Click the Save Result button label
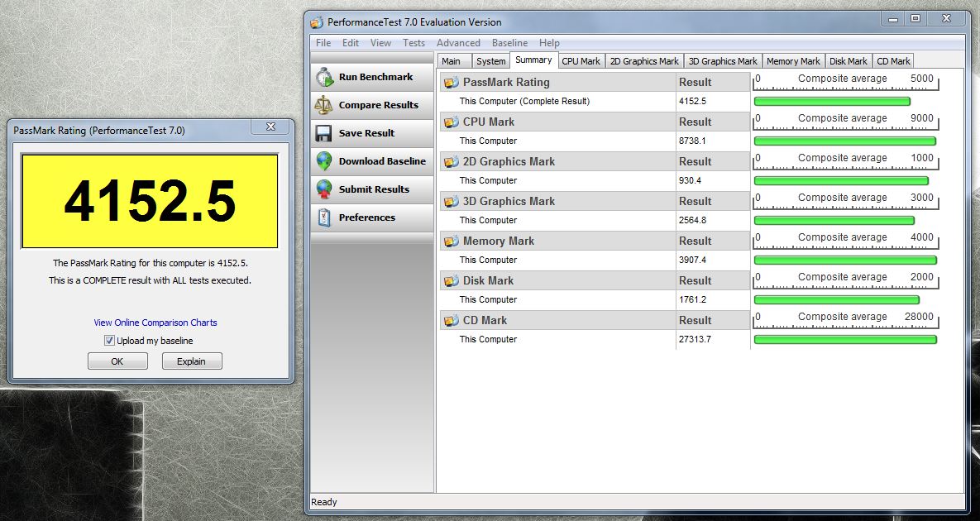Image resolution: width=980 pixels, height=521 pixels. click(x=367, y=133)
